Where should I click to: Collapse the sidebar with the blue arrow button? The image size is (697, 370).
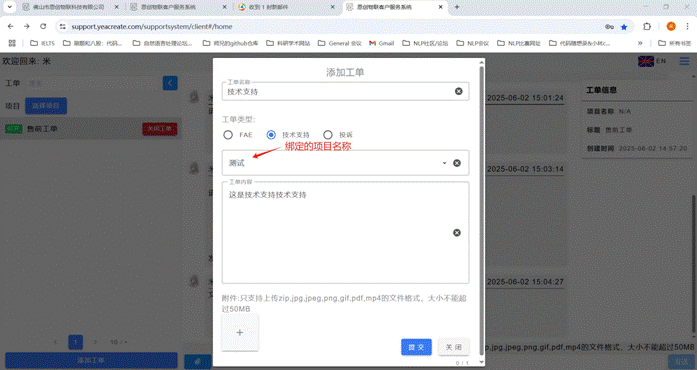(170, 83)
